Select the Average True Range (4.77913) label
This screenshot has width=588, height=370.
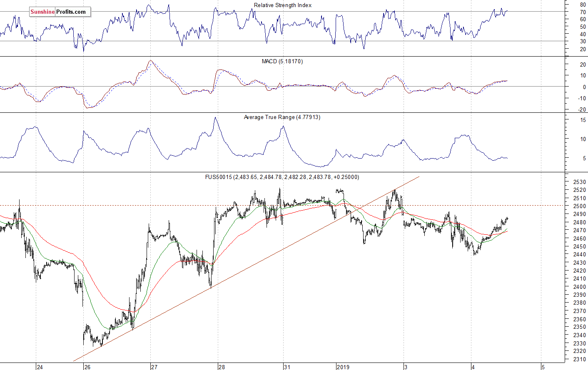coord(282,117)
